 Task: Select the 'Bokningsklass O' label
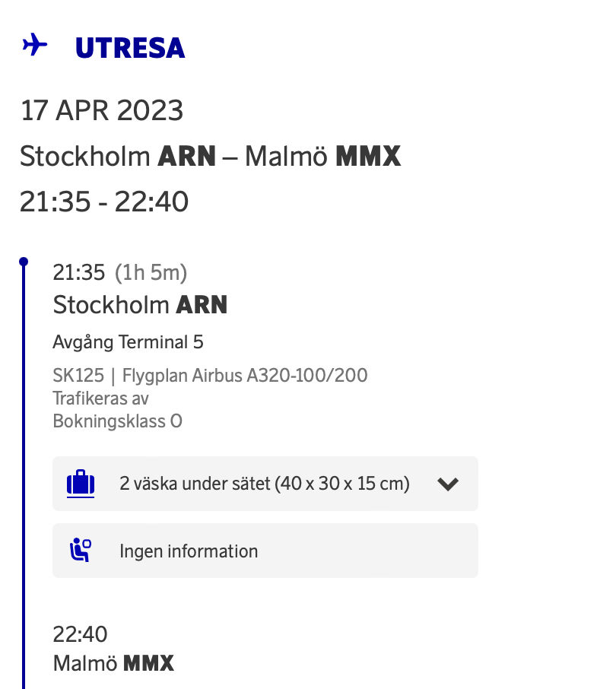pyautogui.click(x=117, y=421)
